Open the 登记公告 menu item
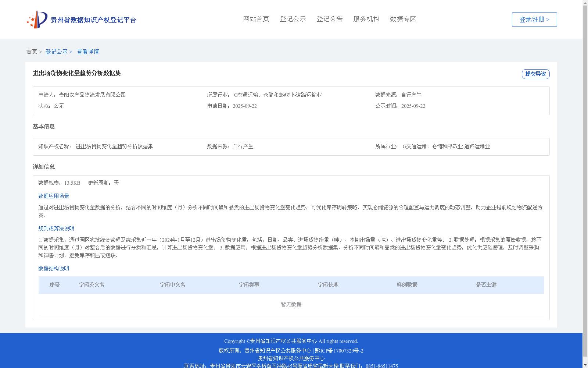This screenshot has height=368, width=588. [330, 19]
